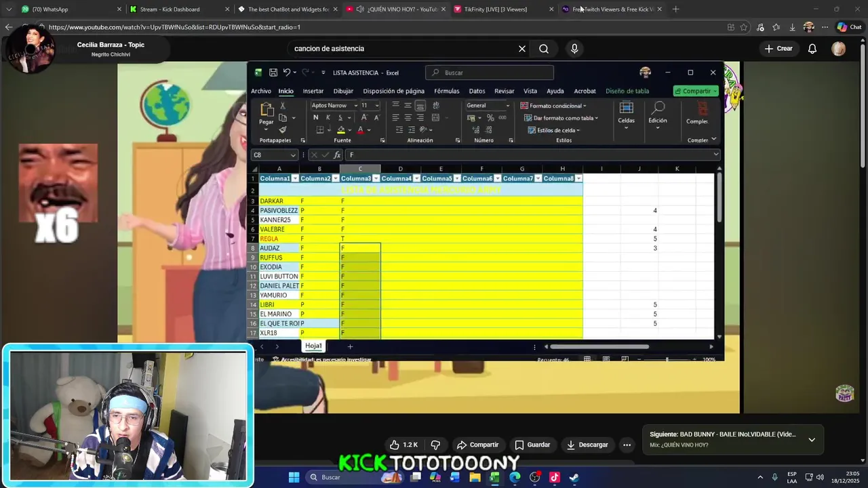The height and width of the screenshot is (488, 868).
Task: Open YouTube notifications bell
Action: (812, 49)
